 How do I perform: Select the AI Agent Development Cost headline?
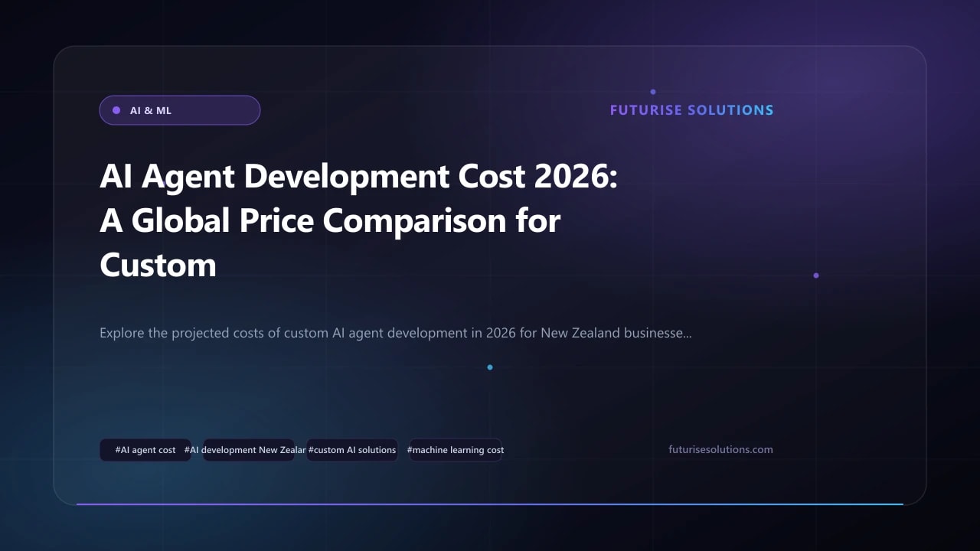pyautogui.click(x=358, y=220)
